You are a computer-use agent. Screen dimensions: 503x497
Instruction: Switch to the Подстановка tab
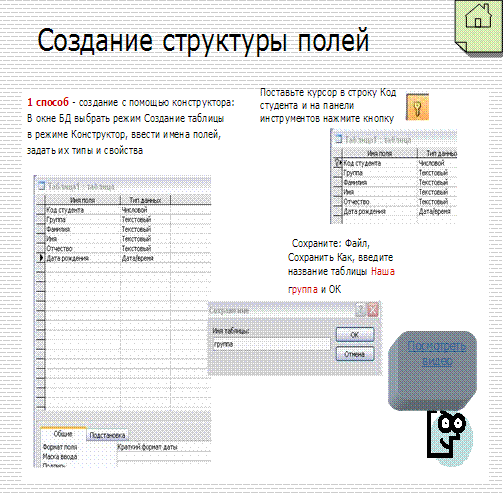tap(107, 435)
